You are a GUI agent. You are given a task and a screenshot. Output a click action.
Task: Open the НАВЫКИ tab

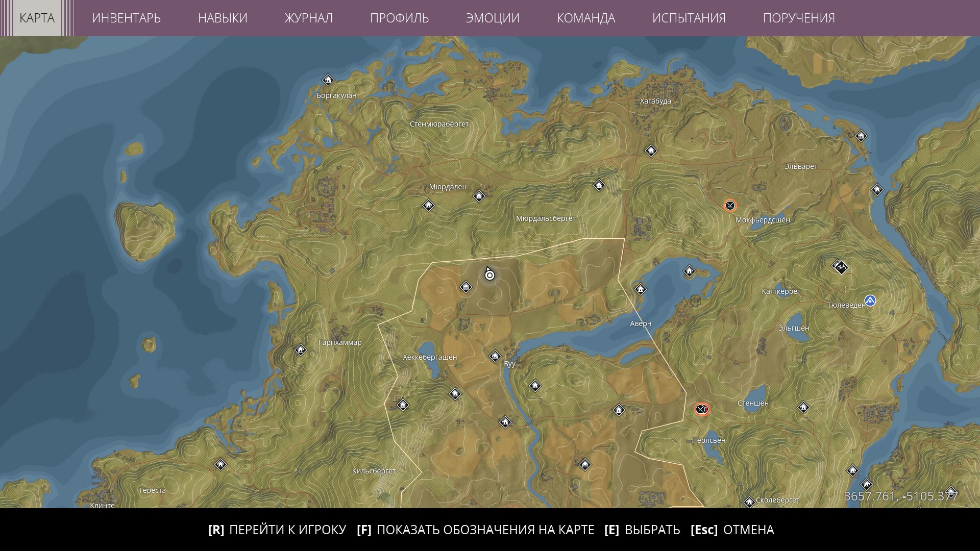(223, 18)
